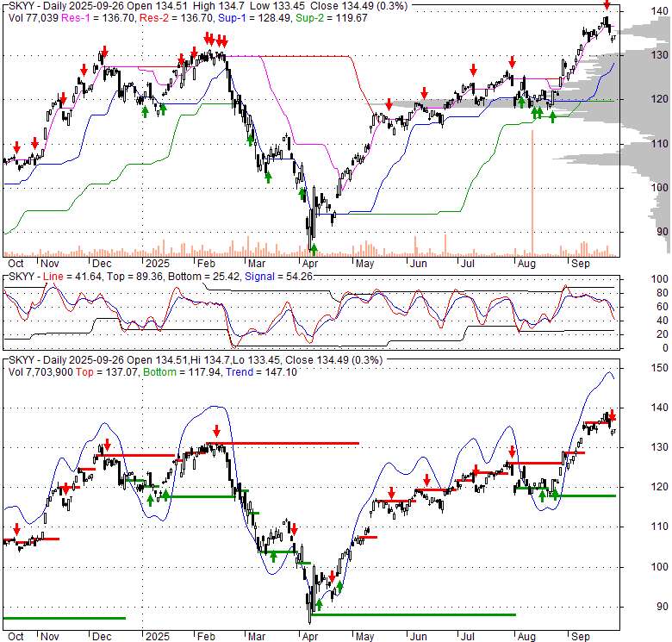Select Sep on bottom chart time axis
The width and height of the screenshot is (672, 642).
coord(581,637)
